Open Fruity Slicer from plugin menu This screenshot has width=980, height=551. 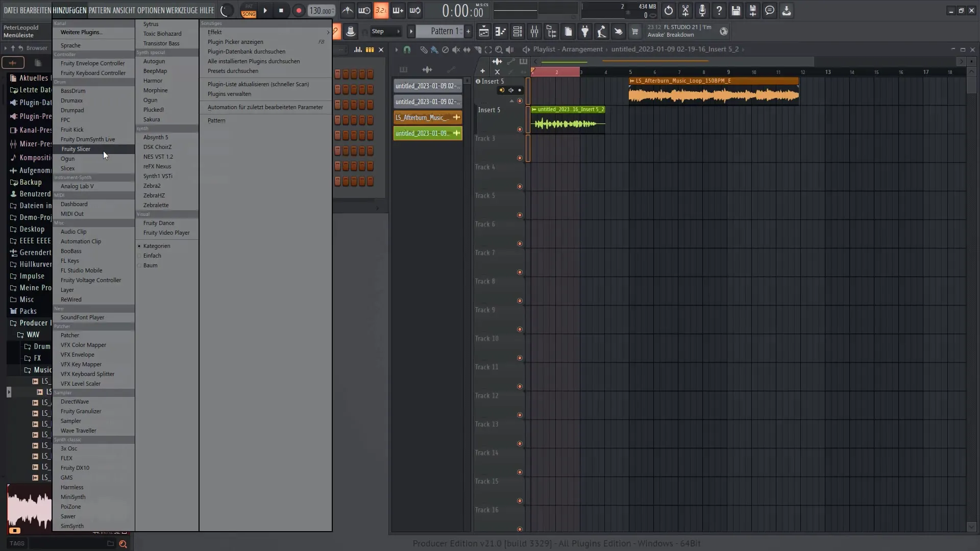pos(76,148)
